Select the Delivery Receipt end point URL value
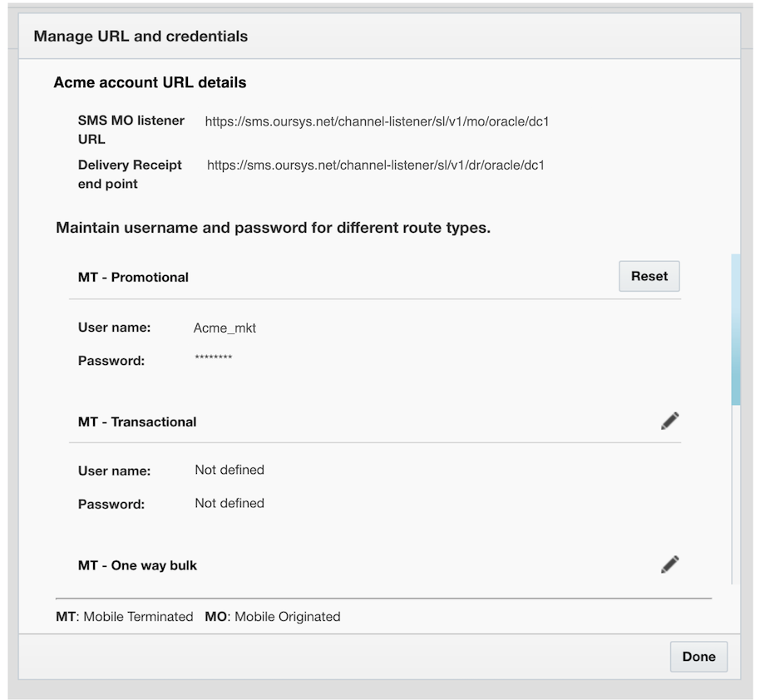Image resolution: width=765 pixels, height=700 pixels. click(x=375, y=165)
